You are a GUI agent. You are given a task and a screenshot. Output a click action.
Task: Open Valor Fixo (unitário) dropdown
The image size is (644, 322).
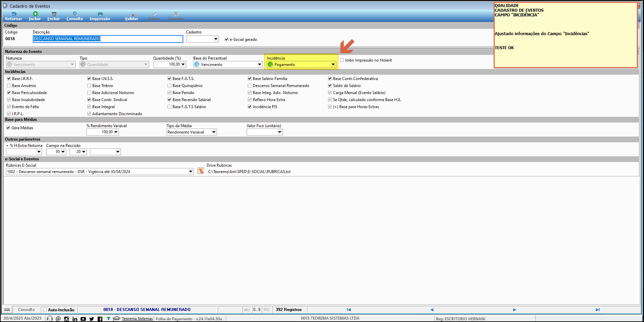tap(280, 132)
